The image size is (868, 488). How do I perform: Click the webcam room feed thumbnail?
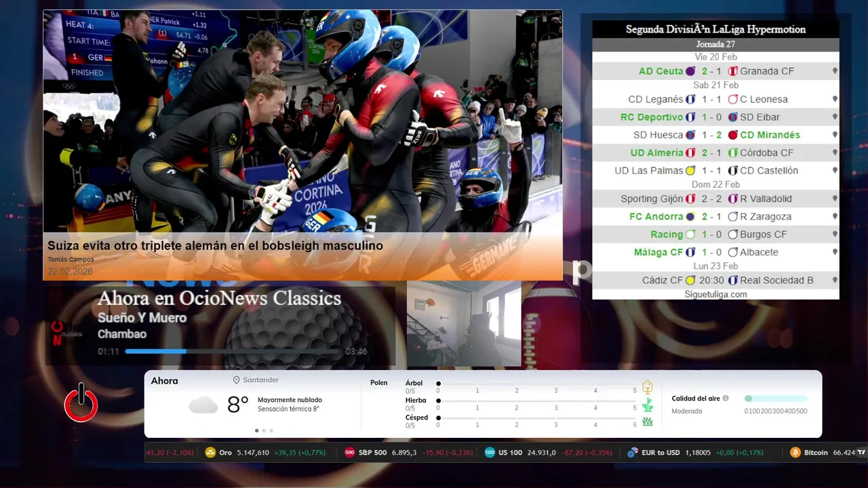coord(464,324)
